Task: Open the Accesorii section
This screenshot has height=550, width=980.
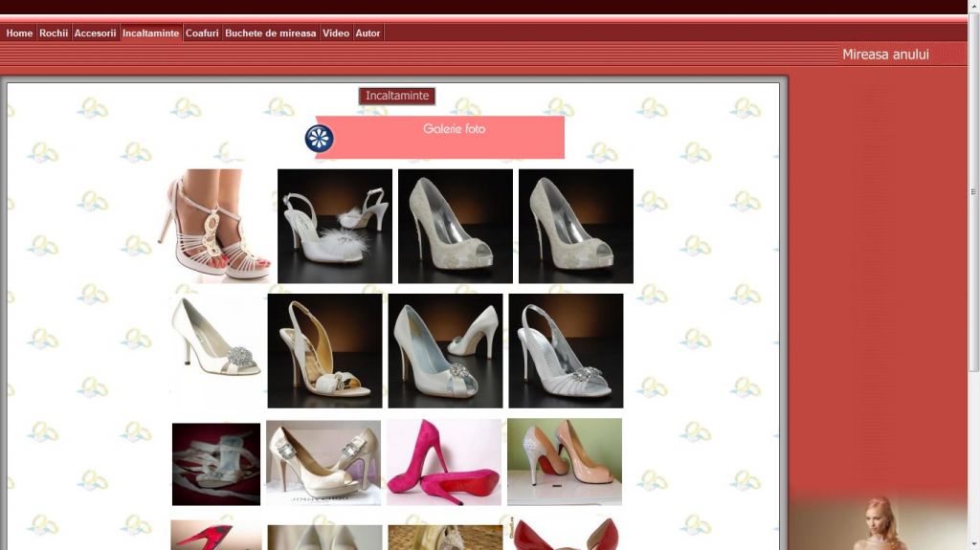Action: coord(95,33)
